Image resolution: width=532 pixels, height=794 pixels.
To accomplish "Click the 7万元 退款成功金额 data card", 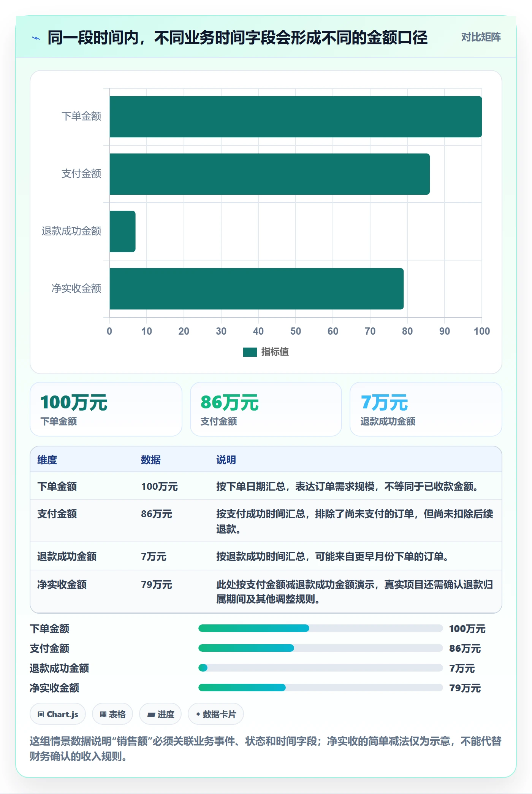I will click(426, 409).
